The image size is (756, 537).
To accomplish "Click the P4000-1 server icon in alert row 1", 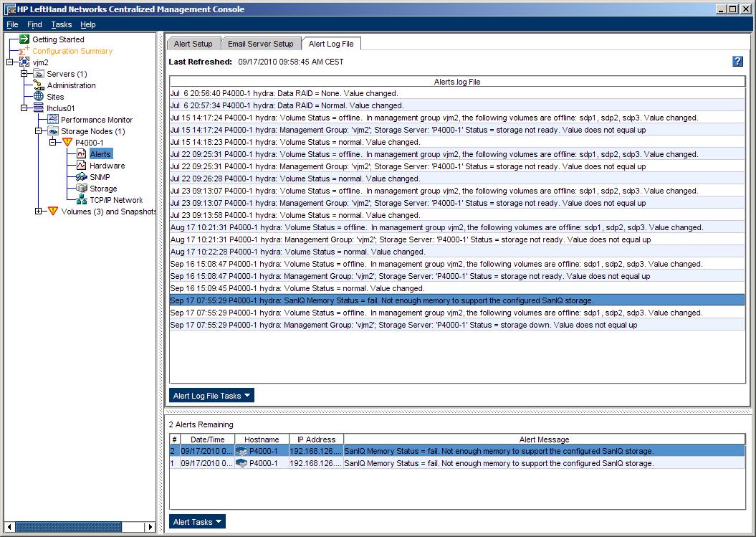I will tap(241, 463).
